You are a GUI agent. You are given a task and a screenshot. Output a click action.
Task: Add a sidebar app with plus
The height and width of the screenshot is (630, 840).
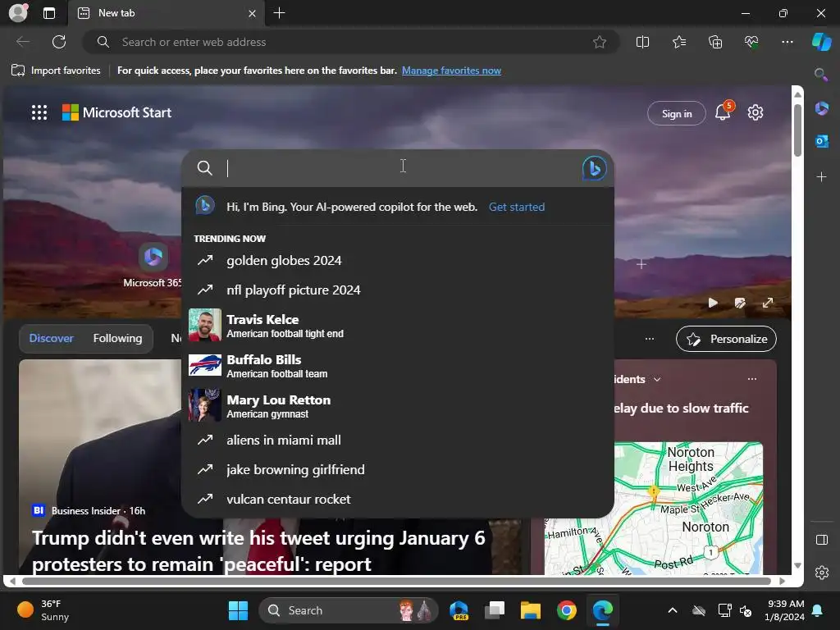tap(821, 177)
